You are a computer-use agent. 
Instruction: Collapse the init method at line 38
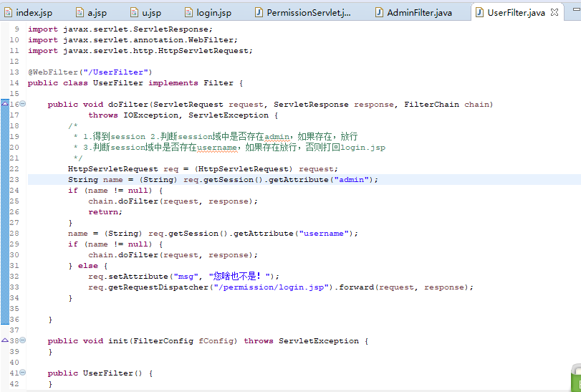pyautogui.click(x=23, y=341)
